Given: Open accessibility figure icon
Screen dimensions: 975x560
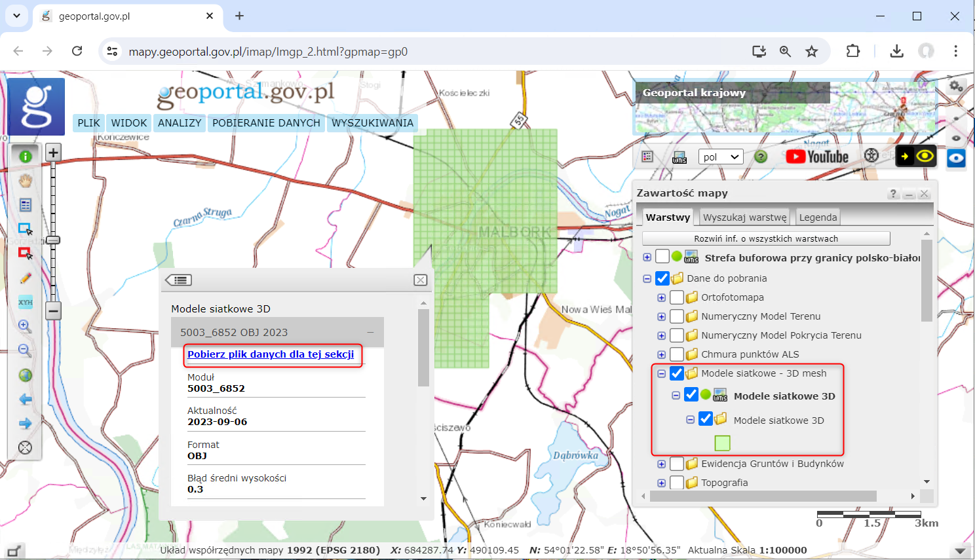Looking at the screenshot, I should pos(871,155).
